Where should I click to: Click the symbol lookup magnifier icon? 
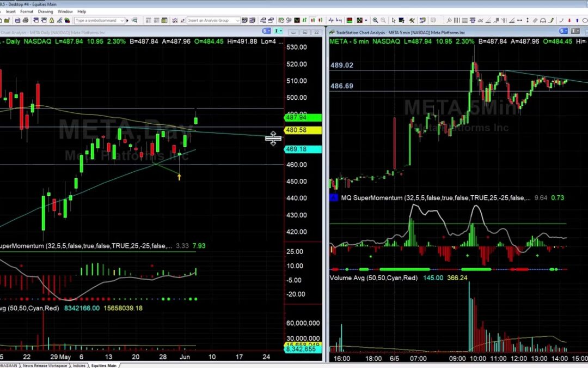[x=134, y=20]
